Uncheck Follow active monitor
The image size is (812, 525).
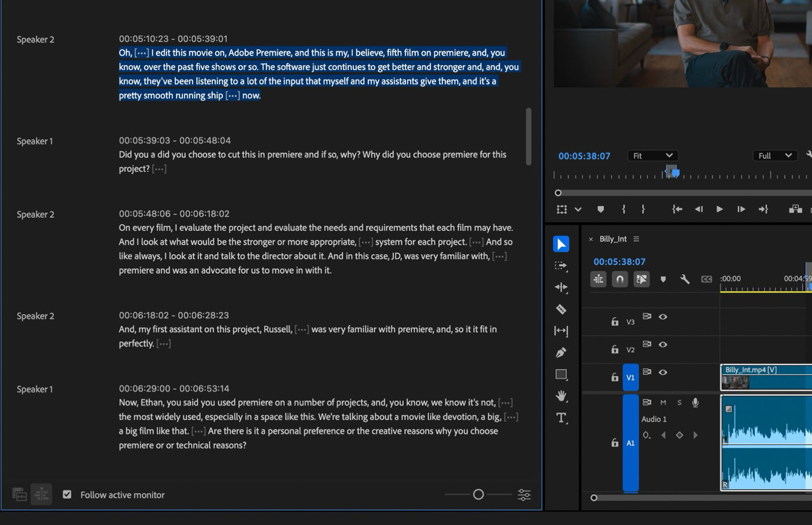pos(67,494)
